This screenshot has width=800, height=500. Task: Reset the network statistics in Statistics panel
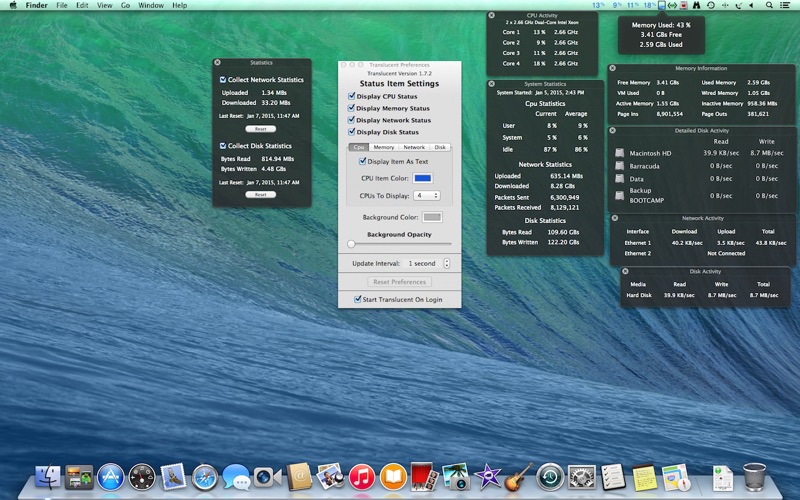261,129
